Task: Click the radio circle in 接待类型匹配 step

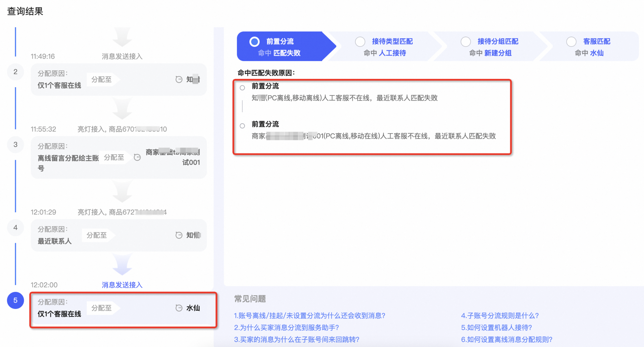Action: tap(360, 42)
